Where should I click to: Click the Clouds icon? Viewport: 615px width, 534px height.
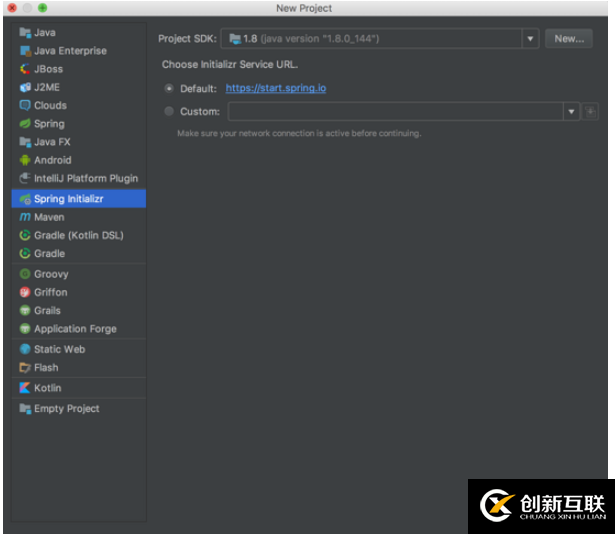(25, 105)
